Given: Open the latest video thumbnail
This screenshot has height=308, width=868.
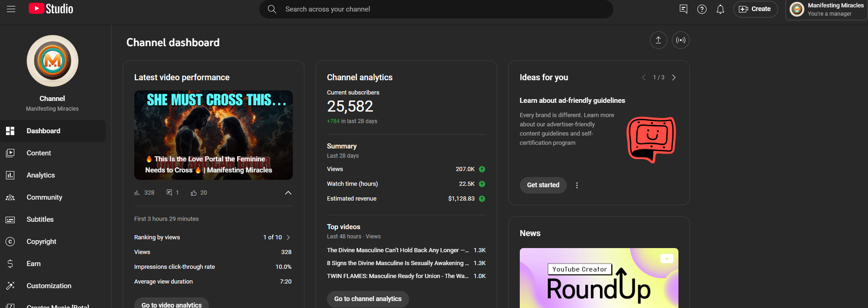Looking at the screenshot, I should 214,135.
